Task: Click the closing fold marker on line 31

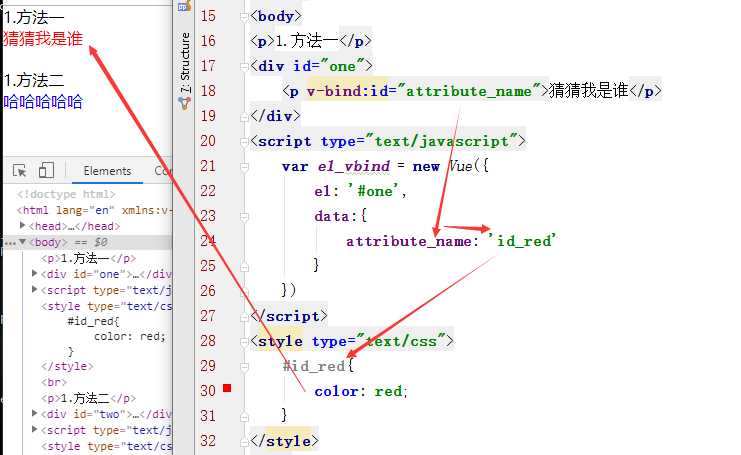Action: (244, 417)
